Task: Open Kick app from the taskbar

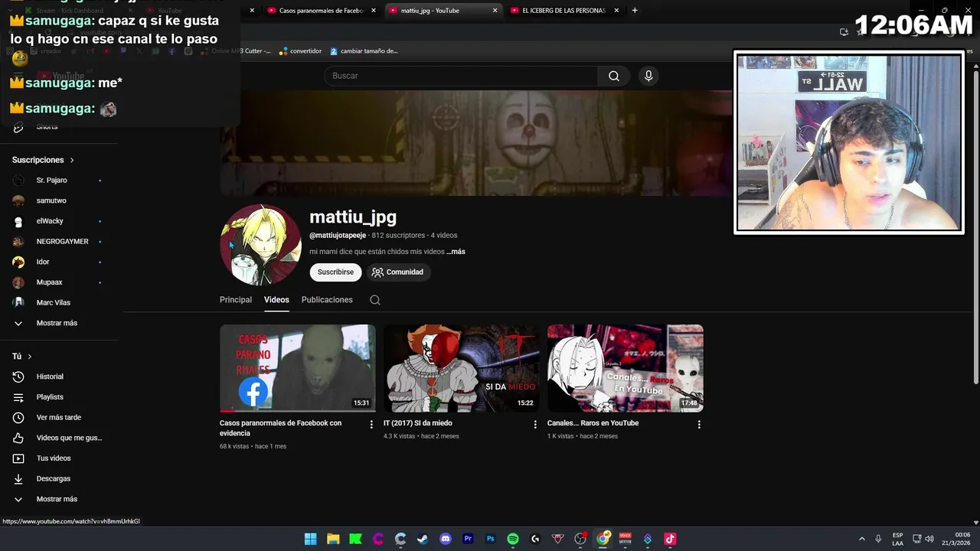Action: click(x=355, y=539)
